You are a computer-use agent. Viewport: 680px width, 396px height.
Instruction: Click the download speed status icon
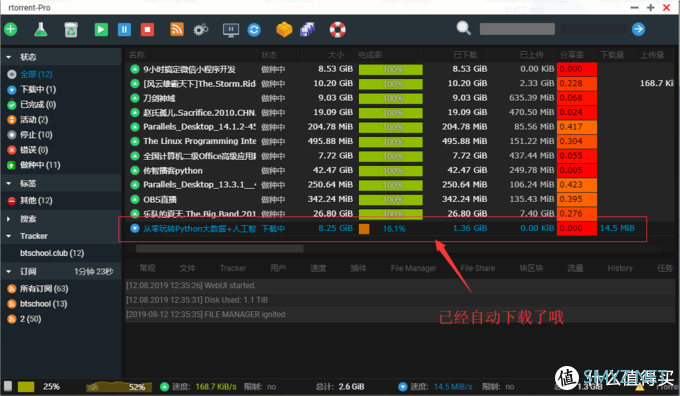point(402,386)
